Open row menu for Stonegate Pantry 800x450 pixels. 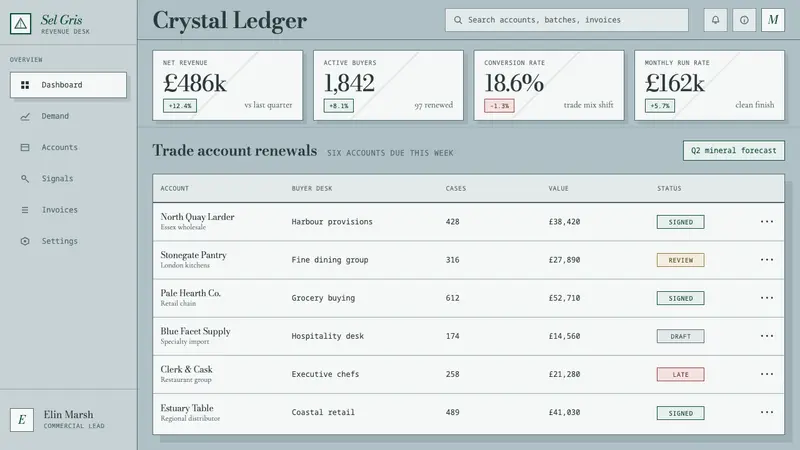[767, 260]
